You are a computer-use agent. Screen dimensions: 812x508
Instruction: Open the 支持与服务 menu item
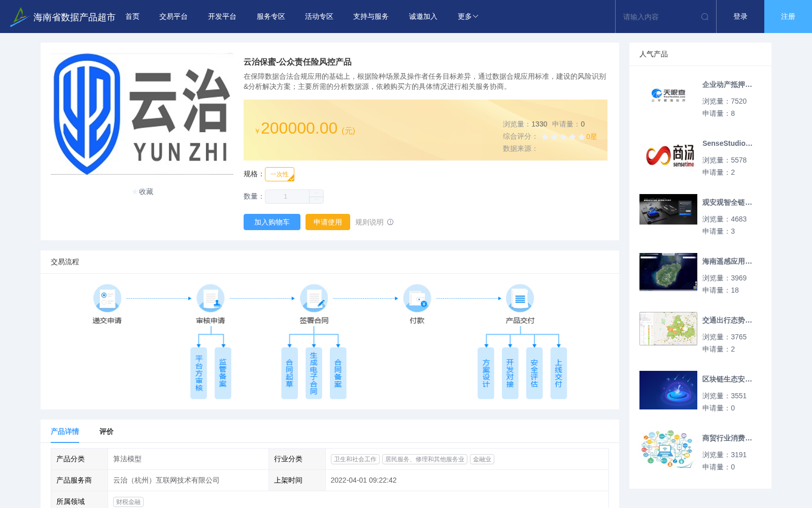point(371,17)
